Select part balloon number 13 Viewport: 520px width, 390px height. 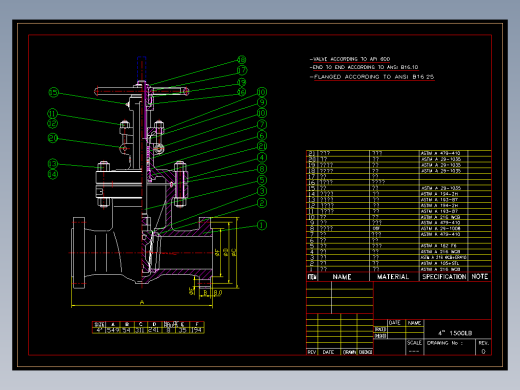click(x=53, y=163)
